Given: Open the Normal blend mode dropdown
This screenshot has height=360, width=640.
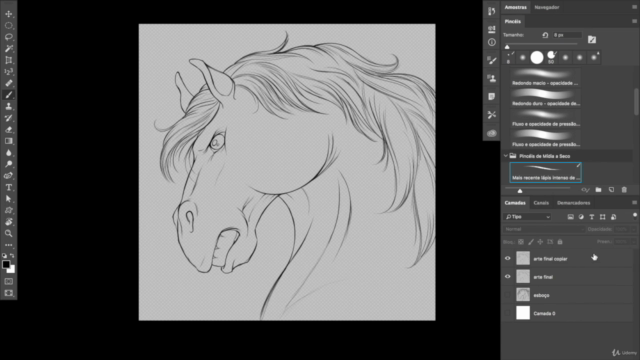Looking at the screenshot, I should coord(544,229).
